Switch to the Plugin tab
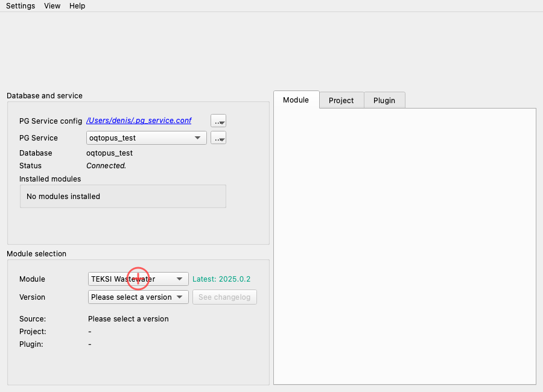 tap(384, 101)
